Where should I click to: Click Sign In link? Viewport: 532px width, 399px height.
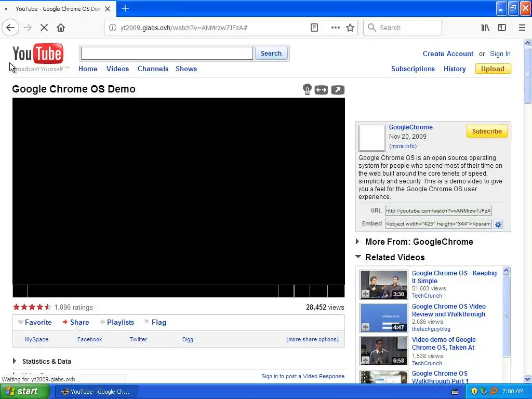point(500,54)
